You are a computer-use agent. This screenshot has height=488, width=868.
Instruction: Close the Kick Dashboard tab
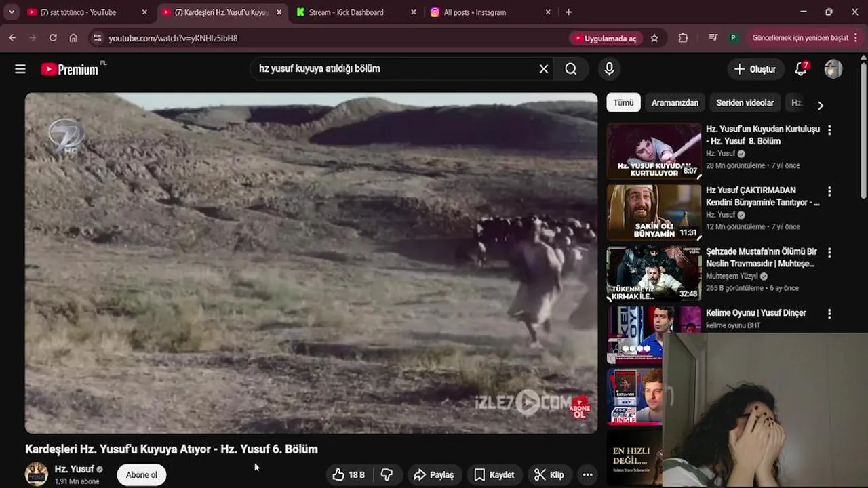414,12
